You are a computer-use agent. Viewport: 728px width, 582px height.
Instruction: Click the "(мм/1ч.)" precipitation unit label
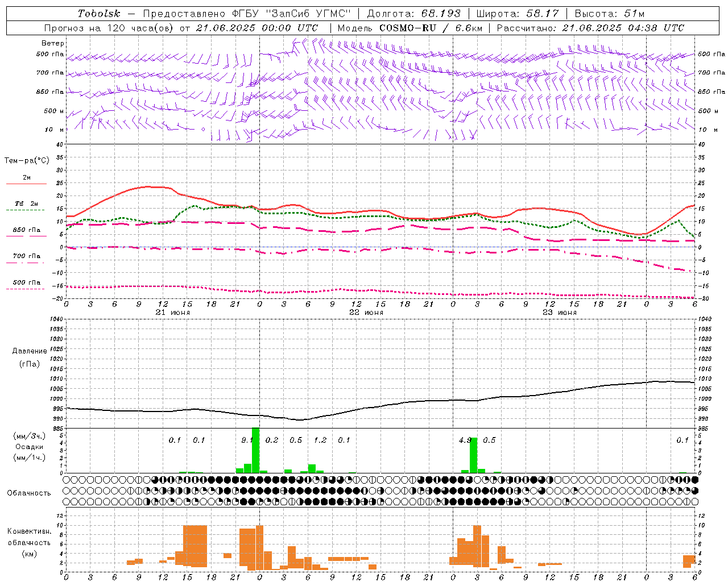pyautogui.click(x=30, y=458)
